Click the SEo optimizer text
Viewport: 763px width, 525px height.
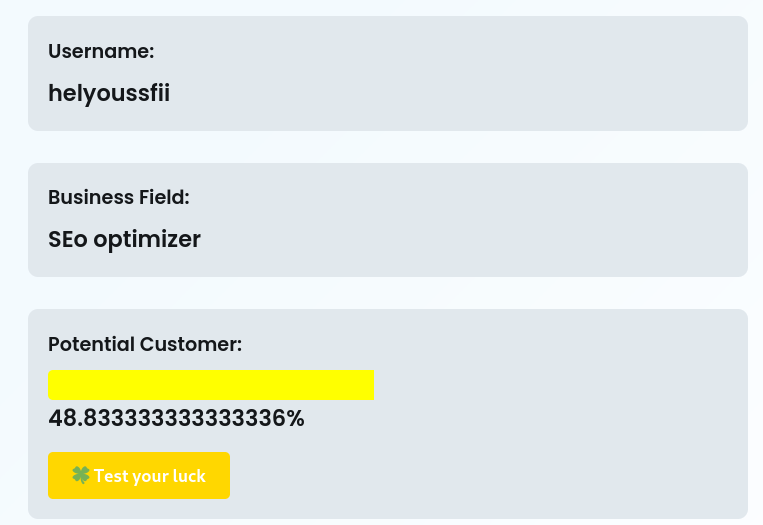(x=124, y=239)
